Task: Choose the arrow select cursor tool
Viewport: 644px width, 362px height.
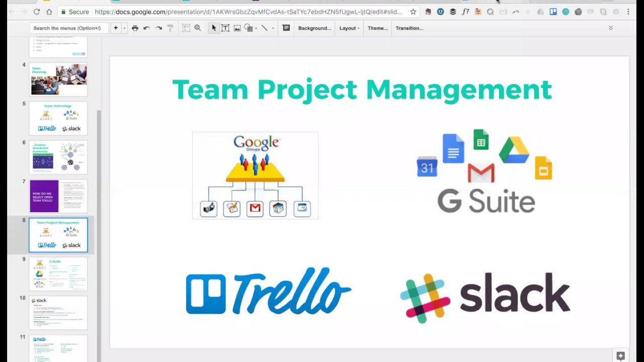Action: (214, 28)
